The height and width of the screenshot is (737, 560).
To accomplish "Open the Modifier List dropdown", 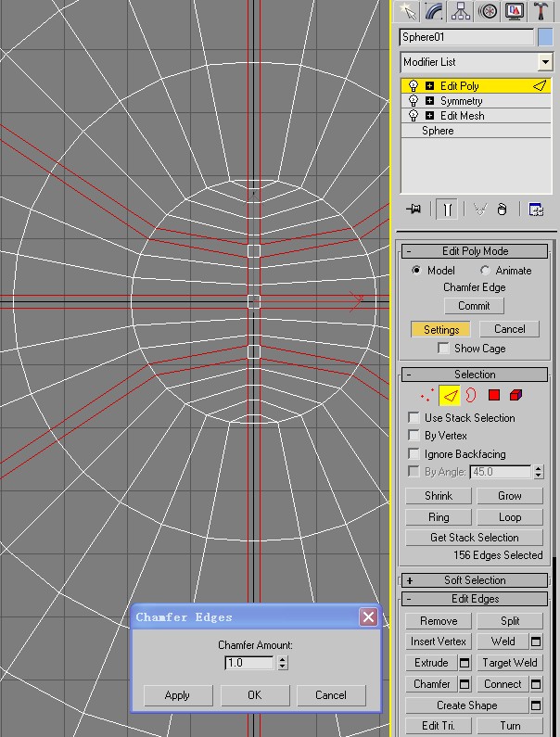I will pyautogui.click(x=545, y=62).
